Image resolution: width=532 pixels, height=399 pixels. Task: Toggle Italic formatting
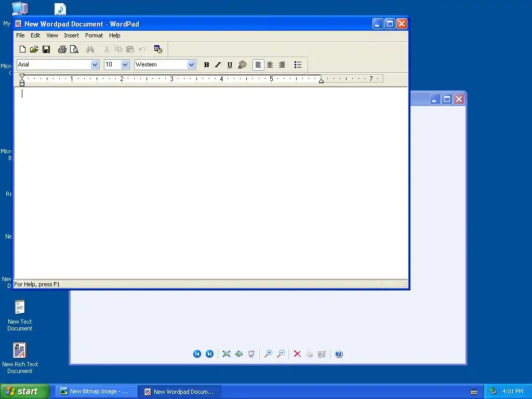click(218, 65)
